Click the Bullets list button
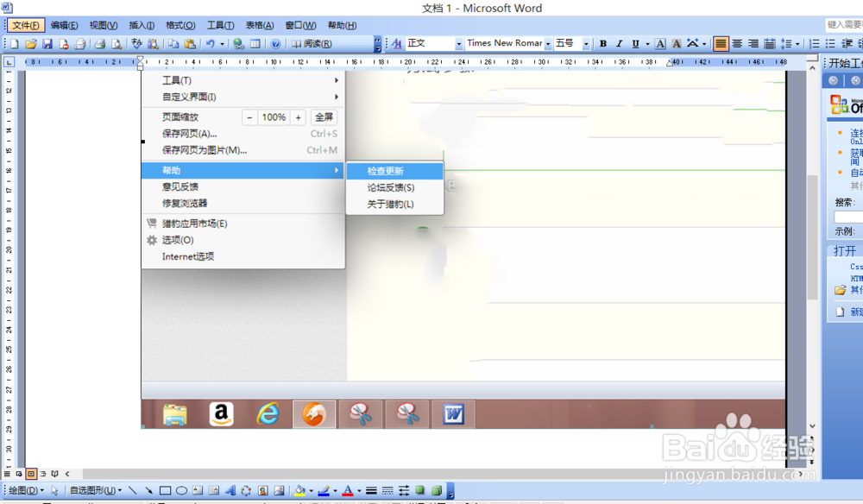 point(830,43)
